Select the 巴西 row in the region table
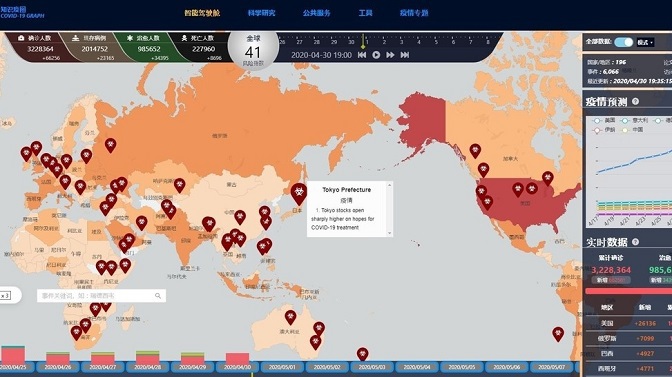The height and width of the screenshot is (377, 672). (x=628, y=353)
